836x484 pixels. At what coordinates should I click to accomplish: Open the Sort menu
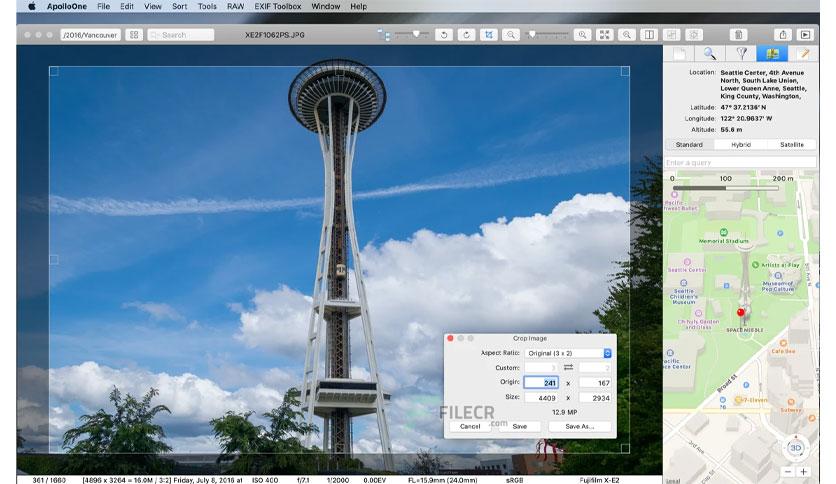(x=180, y=6)
